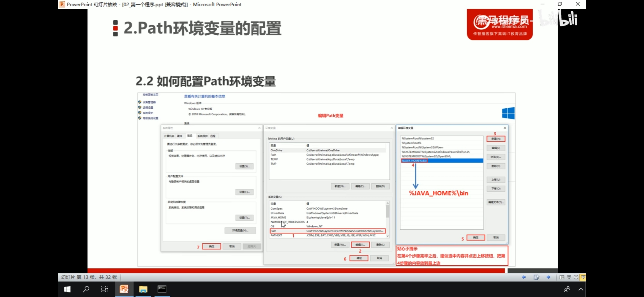The image size is (644, 297).
Task: Open PowerPoint from the taskbar
Action: [x=124, y=289]
